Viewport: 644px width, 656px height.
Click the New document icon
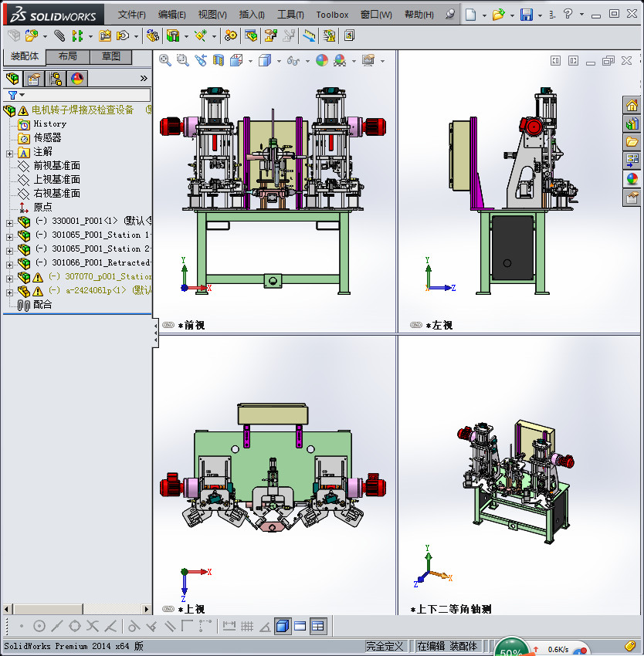tap(471, 15)
